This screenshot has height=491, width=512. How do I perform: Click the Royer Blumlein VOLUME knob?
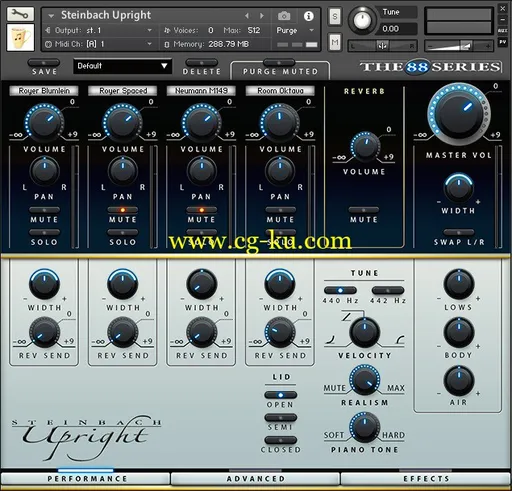[x=44, y=123]
